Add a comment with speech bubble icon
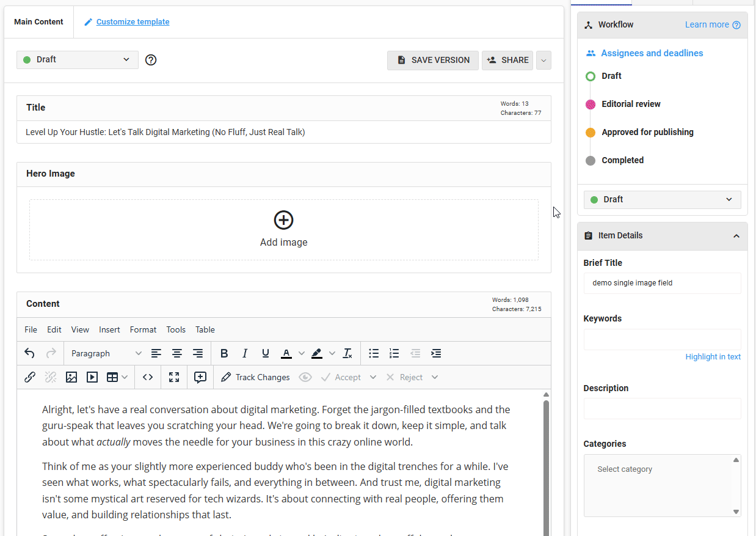 [200, 377]
